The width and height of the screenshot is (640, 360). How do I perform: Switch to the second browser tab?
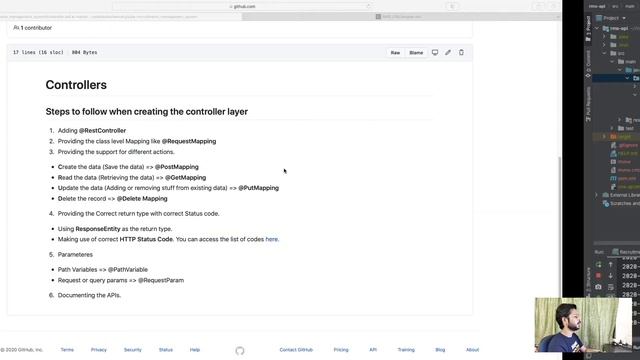pos(401,17)
